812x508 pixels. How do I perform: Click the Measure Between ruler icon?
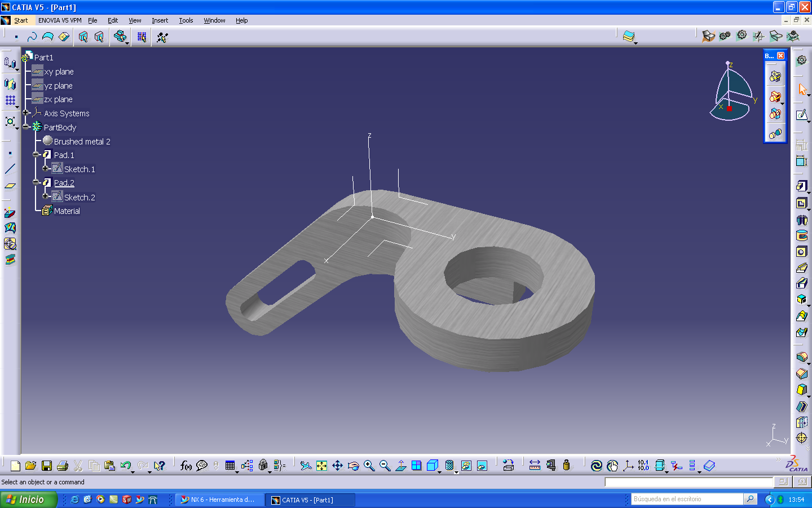pyautogui.click(x=535, y=466)
